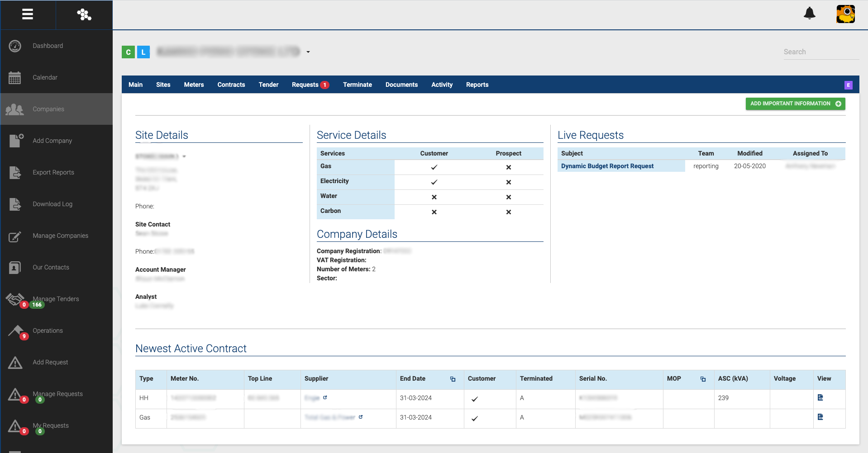The image size is (868, 453).
Task: Open the hamburger menu icon
Action: (x=28, y=14)
